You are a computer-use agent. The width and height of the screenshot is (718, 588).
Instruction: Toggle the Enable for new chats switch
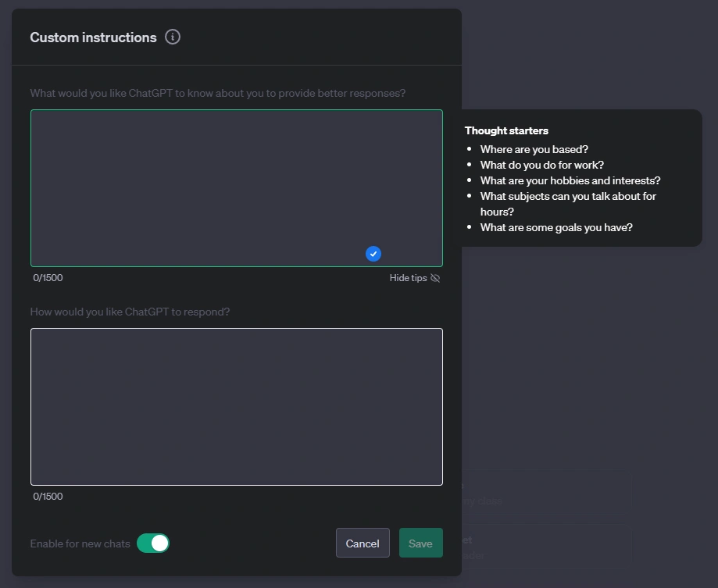coord(153,543)
